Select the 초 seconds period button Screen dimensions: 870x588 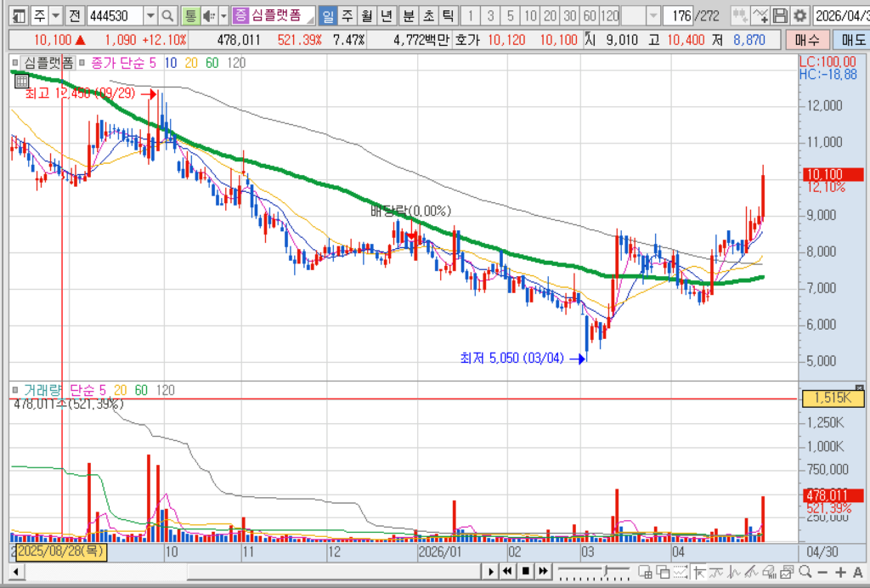click(x=428, y=15)
